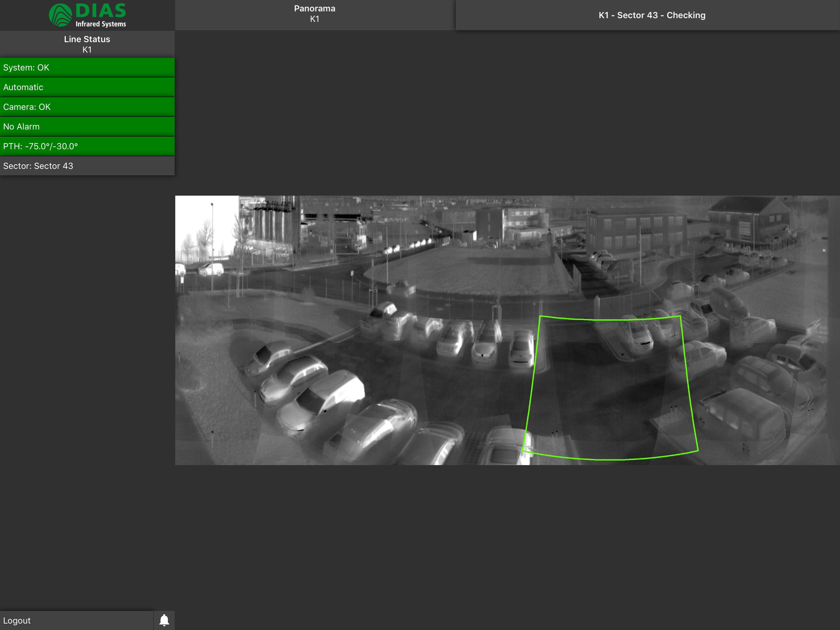Click the green sector's top border line
The width and height of the screenshot is (840, 630).
tap(610, 319)
